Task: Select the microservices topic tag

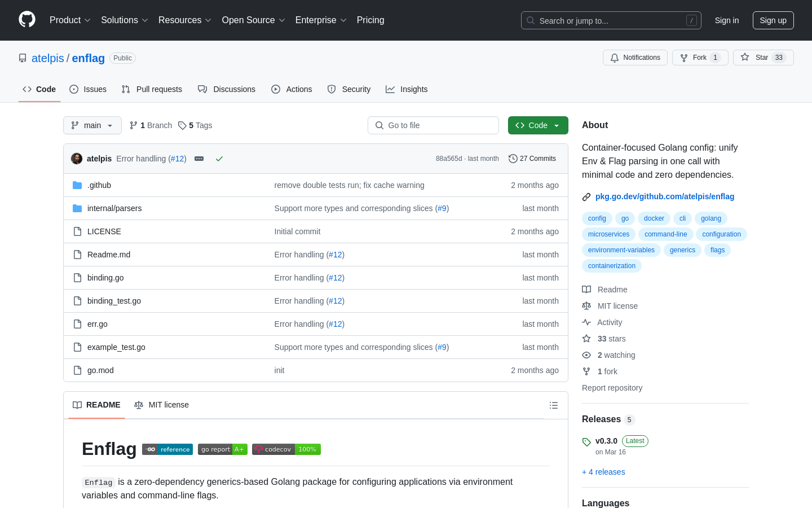Action: coord(608,234)
